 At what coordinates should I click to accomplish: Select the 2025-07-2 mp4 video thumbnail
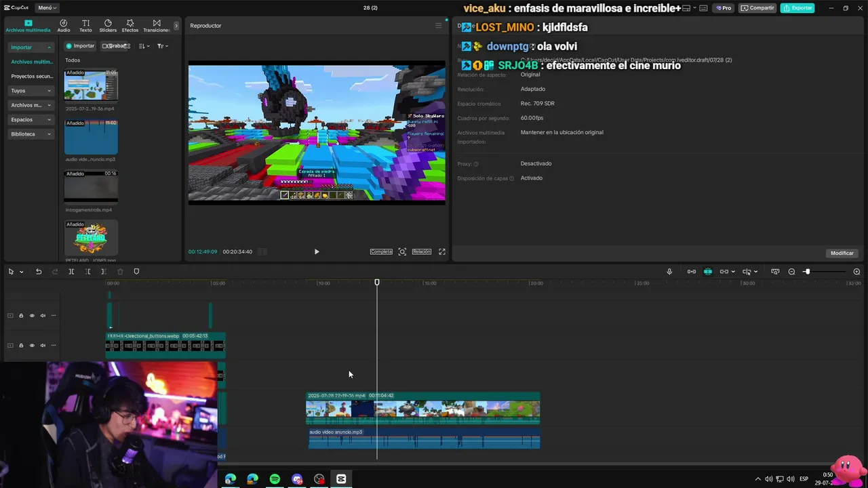[91, 85]
